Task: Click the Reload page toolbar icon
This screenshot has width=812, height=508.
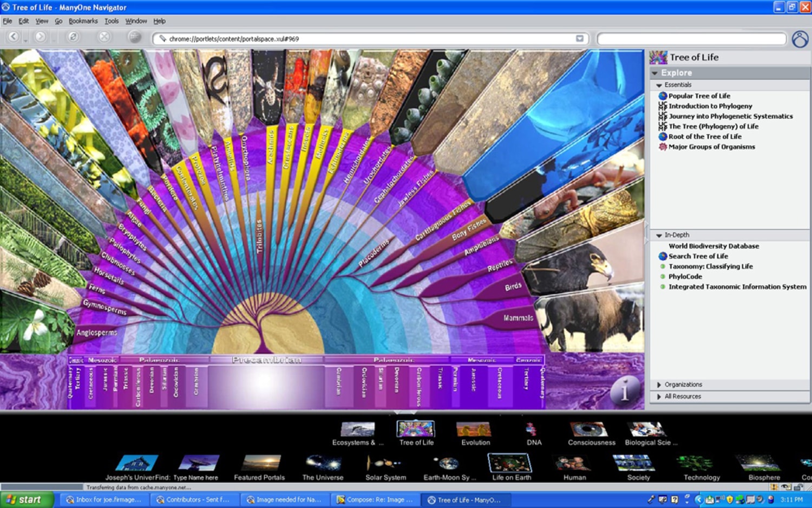Action: coord(73,37)
